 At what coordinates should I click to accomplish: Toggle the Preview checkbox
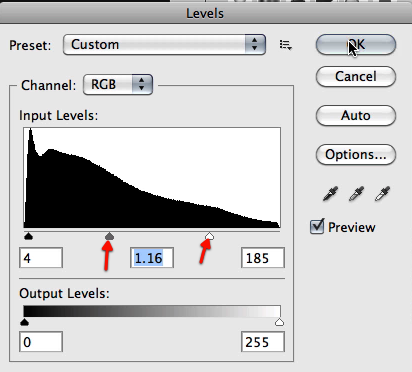click(x=317, y=227)
